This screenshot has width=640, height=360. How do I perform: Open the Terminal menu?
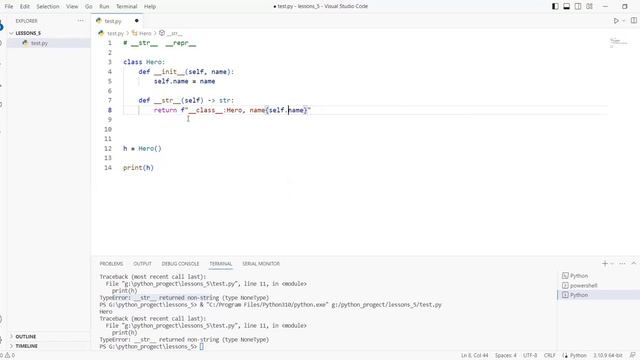coord(127,6)
